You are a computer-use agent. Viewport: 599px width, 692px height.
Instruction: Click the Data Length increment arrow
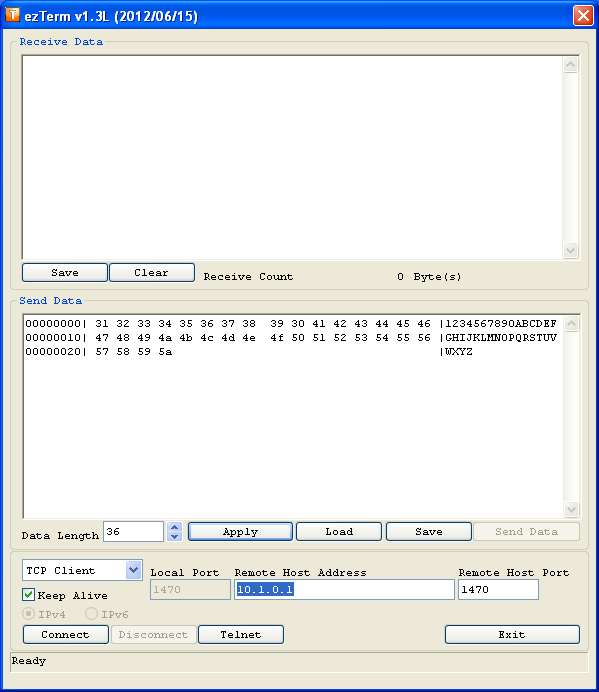175,527
